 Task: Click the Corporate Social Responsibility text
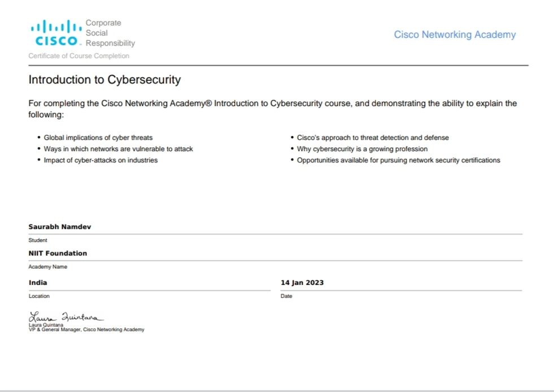[110, 33]
